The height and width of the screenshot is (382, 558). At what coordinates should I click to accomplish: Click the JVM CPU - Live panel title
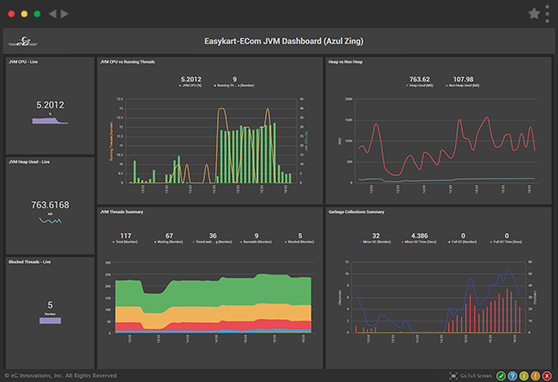point(23,62)
